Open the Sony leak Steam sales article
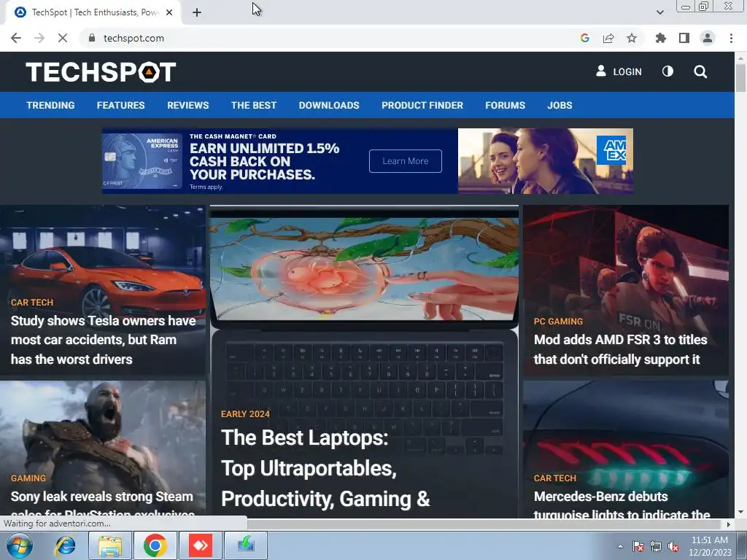 click(102, 504)
